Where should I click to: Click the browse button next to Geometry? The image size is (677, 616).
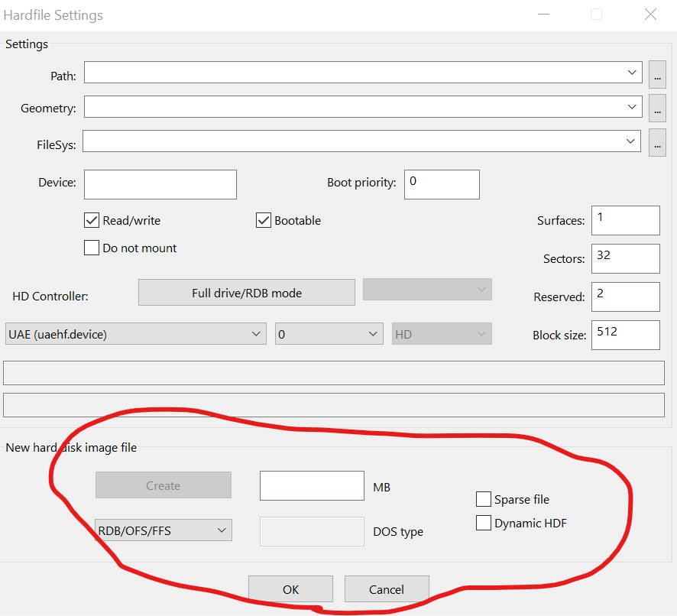[x=657, y=108]
